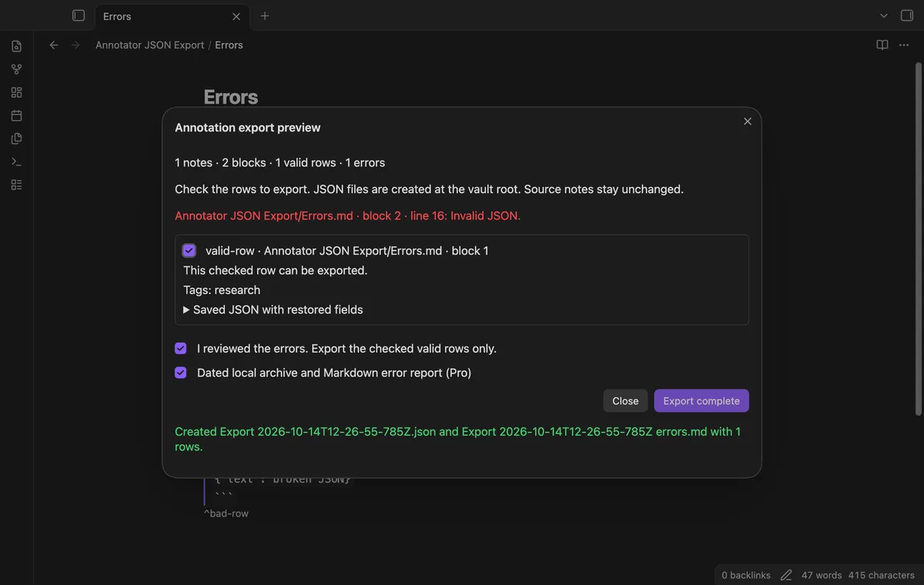Click the Errors note heading
This screenshot has width=924, height=585.
pyautogui.click(x=231, y=98)
